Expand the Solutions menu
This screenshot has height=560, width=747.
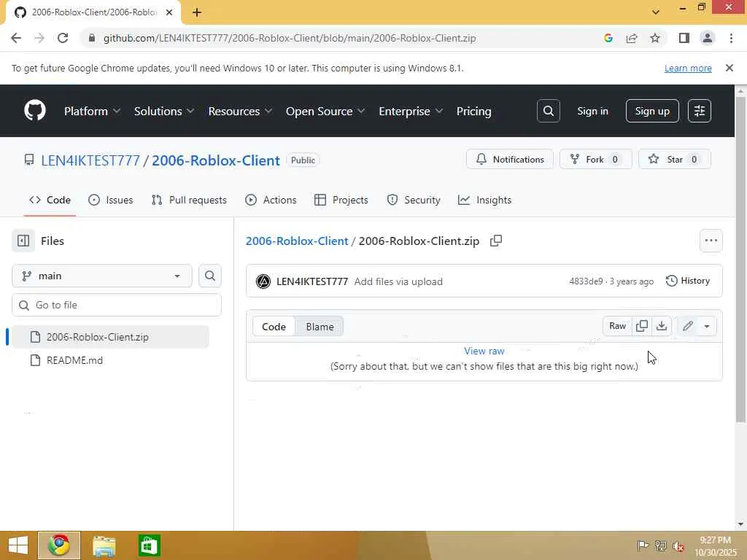(x=164, y=111)
